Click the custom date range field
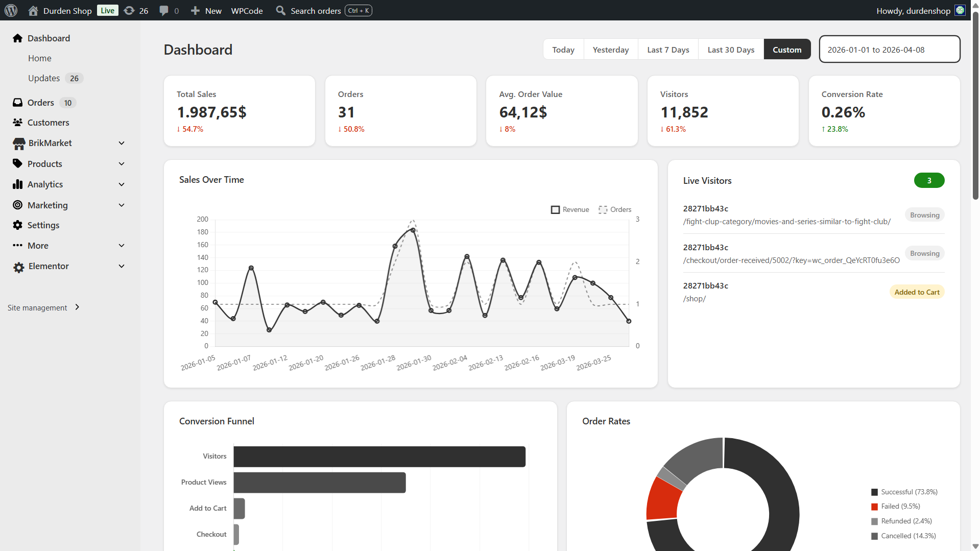This screenshot has height=551, width=980. (x=889, y=50)
